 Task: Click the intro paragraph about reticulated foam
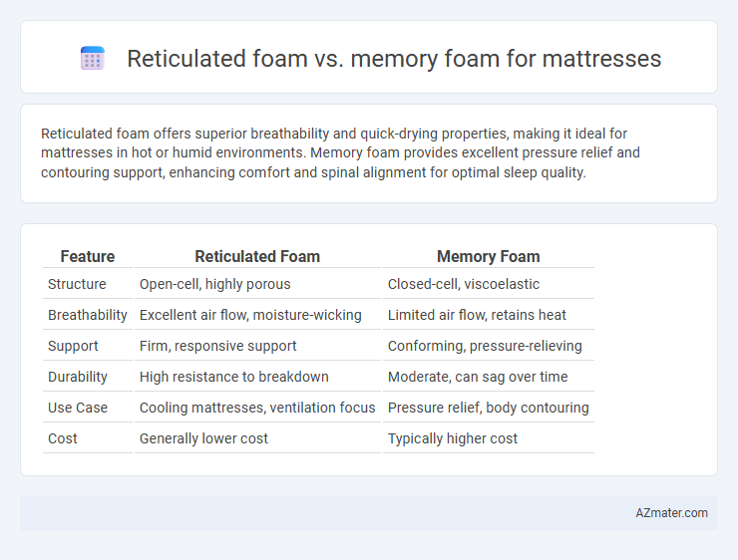[340, 152]
